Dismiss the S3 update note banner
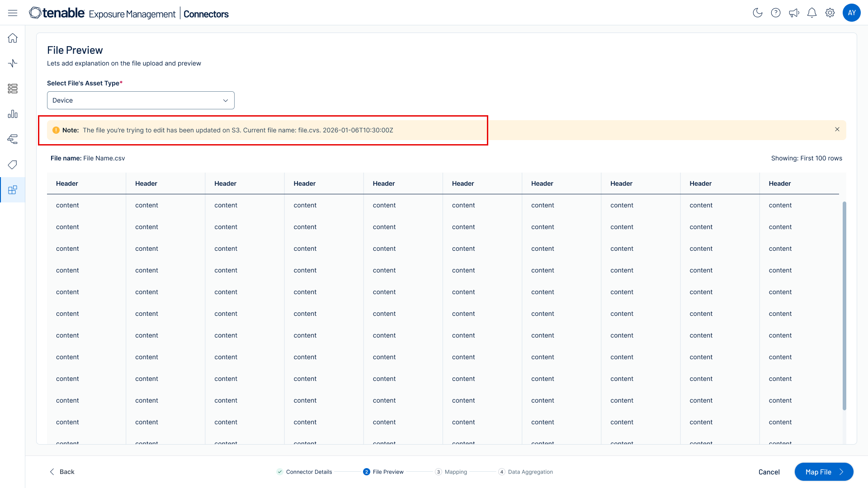The image size is (868, 488). pyautogui.click(x=837, y=130)
